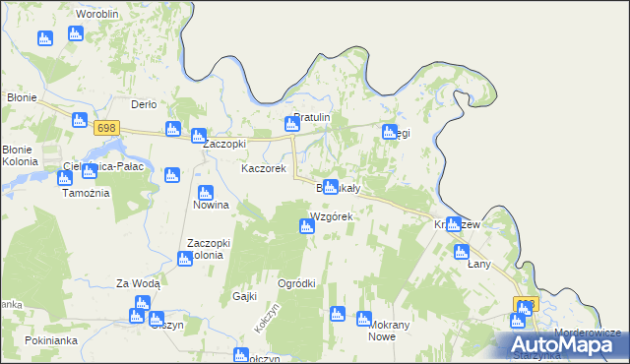Click the yellow 698 road shield

pyautogui.click(x=106, y=128)
